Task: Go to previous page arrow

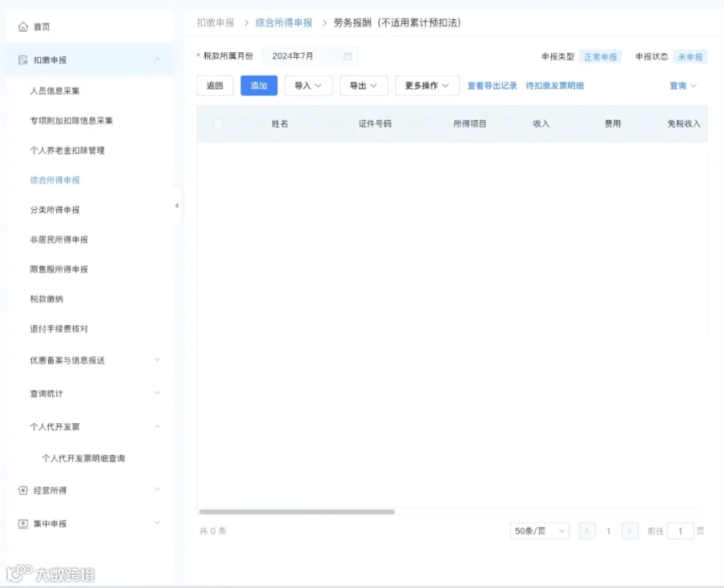Action: (587, 531)
